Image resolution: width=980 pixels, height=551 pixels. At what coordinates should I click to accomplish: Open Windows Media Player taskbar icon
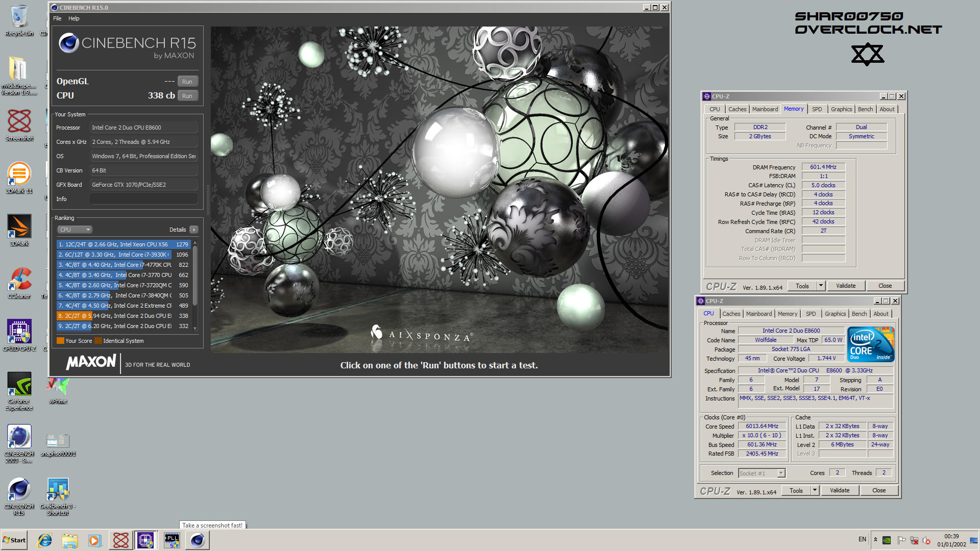coord(94,540)
